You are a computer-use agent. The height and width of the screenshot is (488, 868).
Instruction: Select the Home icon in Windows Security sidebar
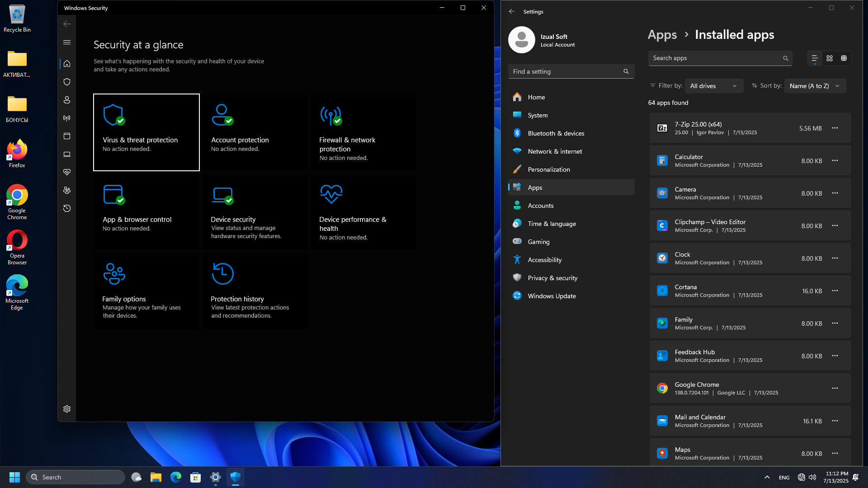(67, 64)
